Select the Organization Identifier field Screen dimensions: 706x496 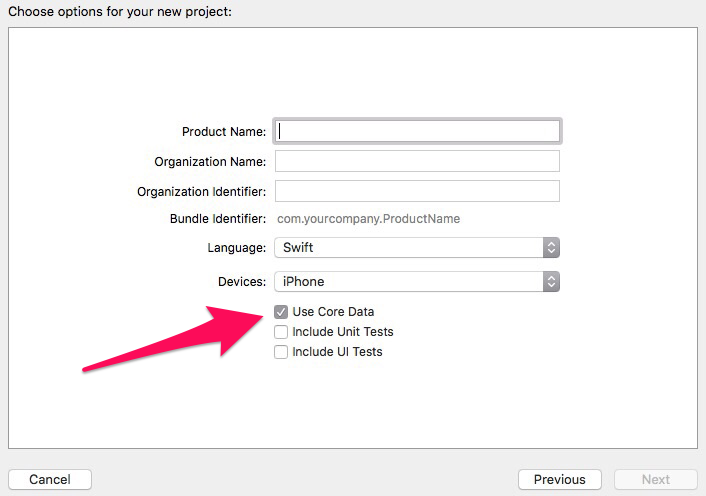pos(417,191)
